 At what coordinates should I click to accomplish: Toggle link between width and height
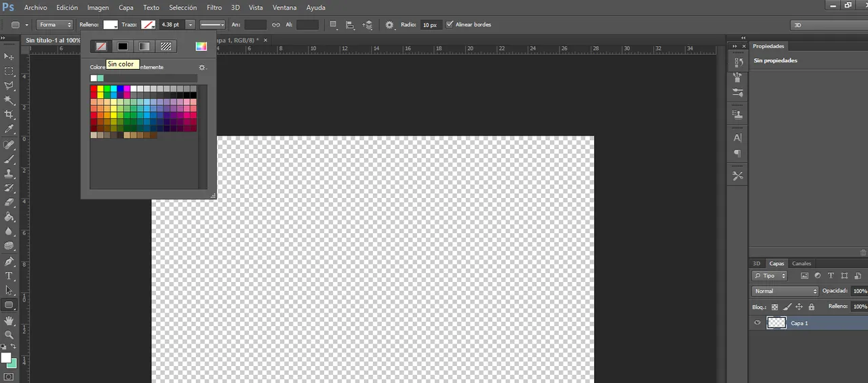[276, 24]
